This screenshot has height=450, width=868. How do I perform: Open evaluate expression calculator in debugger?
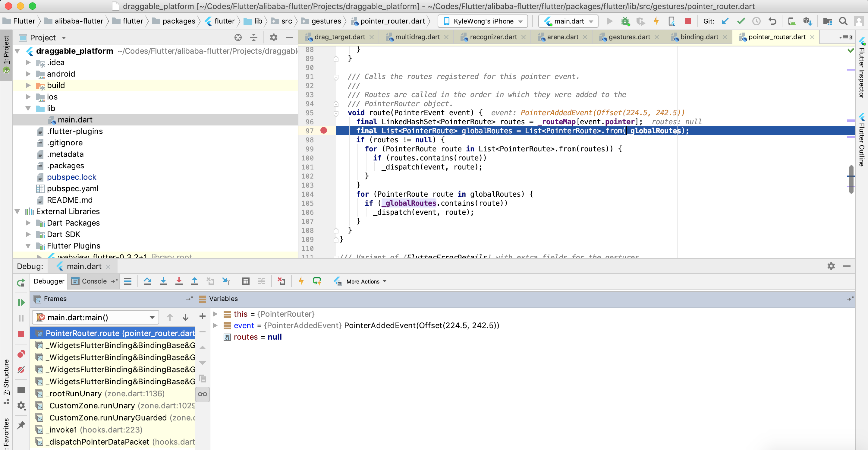click(246, 281)
